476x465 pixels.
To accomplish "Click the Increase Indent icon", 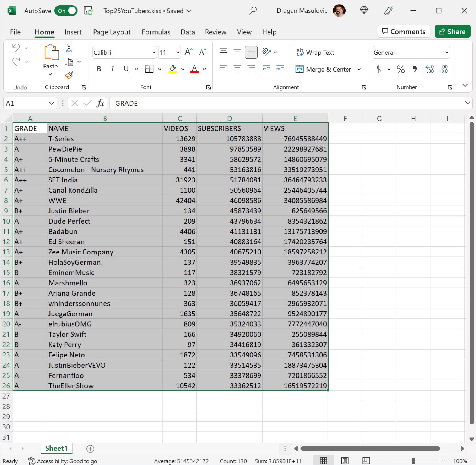I will [280, 69].
